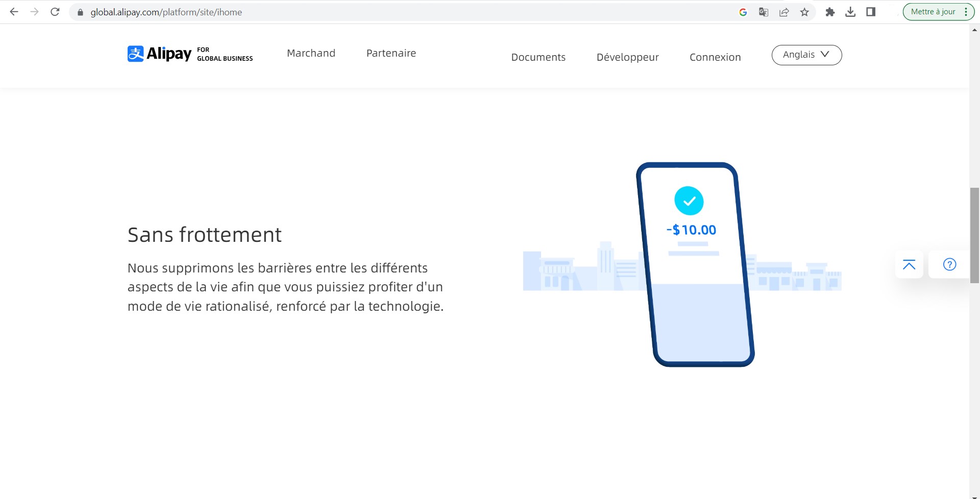
Task: Go back to the previous page
Action: [x=14, y=12]
